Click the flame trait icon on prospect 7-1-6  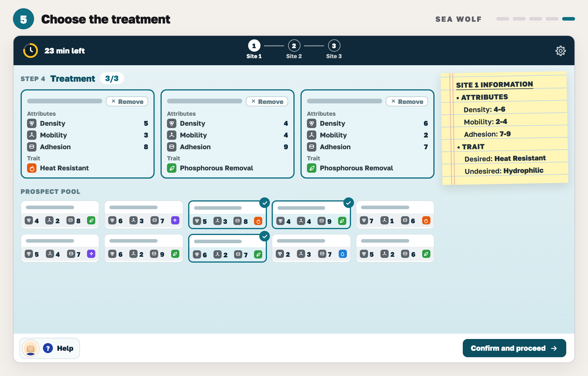click(x=426, y=220)
